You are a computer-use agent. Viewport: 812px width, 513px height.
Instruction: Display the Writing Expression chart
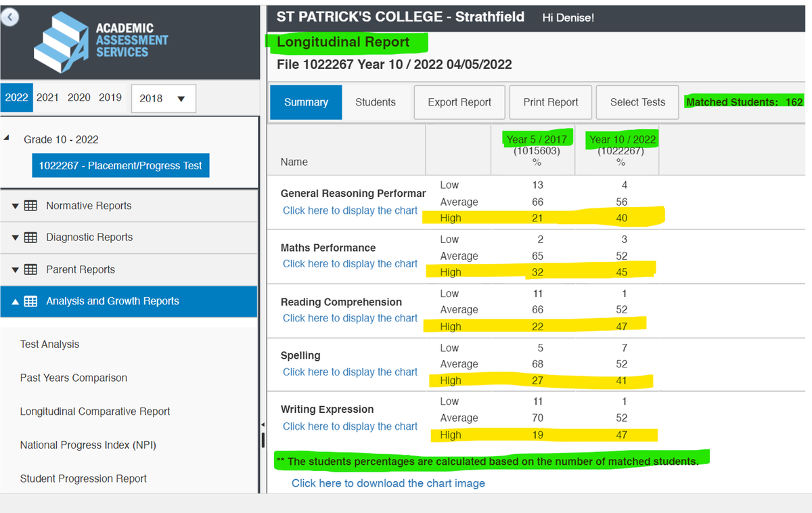pyautogui.click(x=350, y=426)
